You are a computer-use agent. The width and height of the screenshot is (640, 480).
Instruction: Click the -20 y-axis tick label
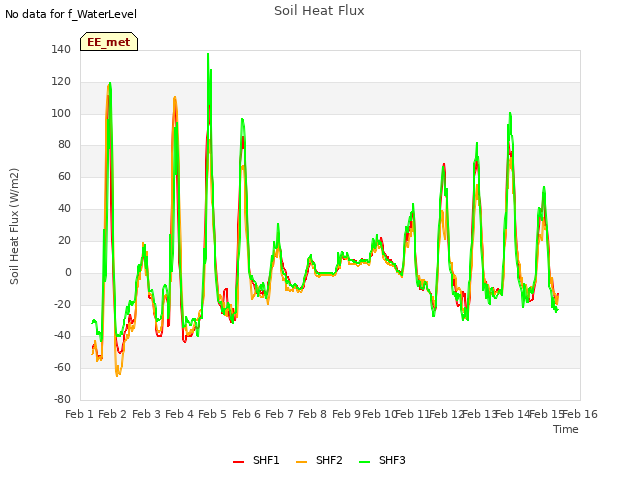pyautogui.click(x=62, y=304)
